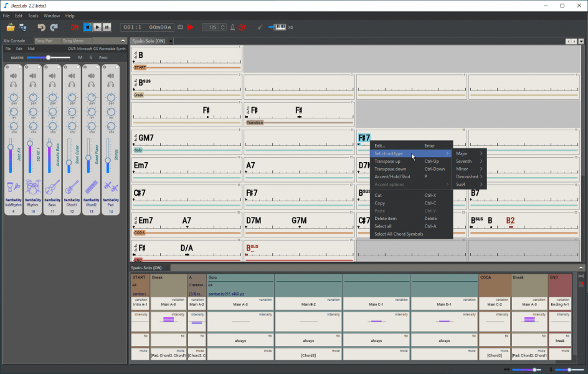Expand the Set chord type submenu

(x=411, y=153)
